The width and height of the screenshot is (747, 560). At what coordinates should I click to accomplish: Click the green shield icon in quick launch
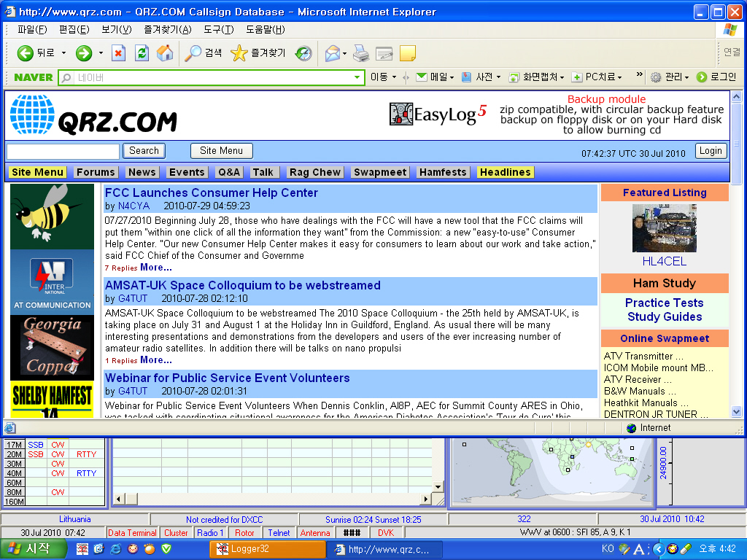(x=166, y=549)
